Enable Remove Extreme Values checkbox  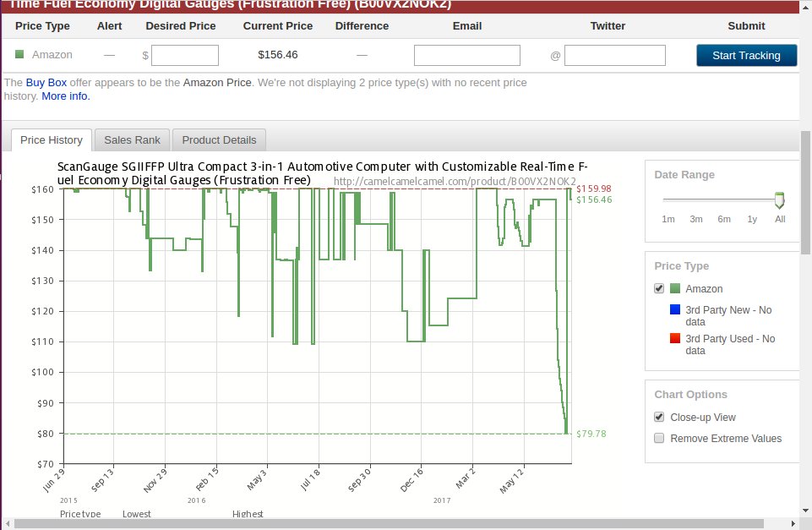(659, 439)
